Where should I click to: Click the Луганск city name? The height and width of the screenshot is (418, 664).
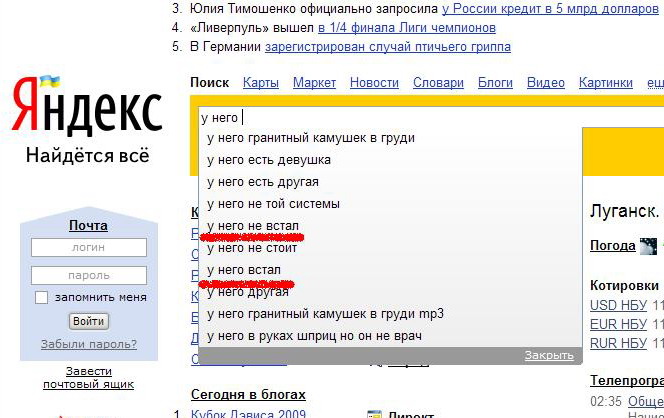coord(625,211)
